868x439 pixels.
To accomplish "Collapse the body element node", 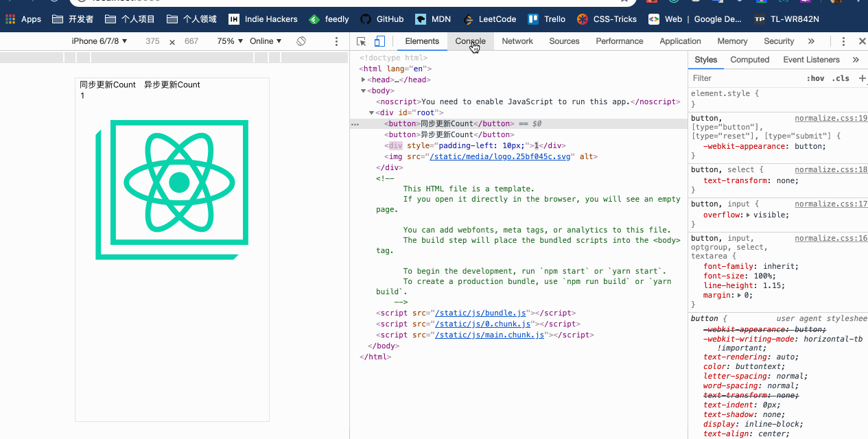I will click(x=363, y=91).
